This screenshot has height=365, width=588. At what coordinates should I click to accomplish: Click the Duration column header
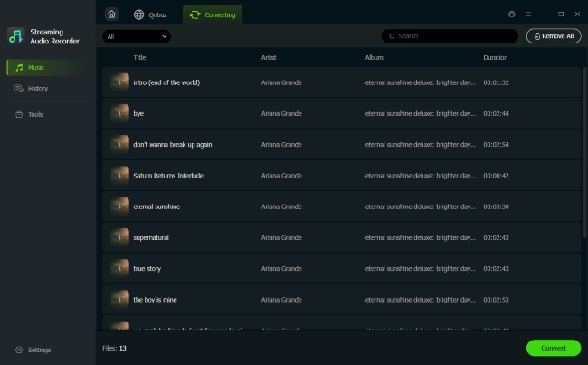coord(496,57)
